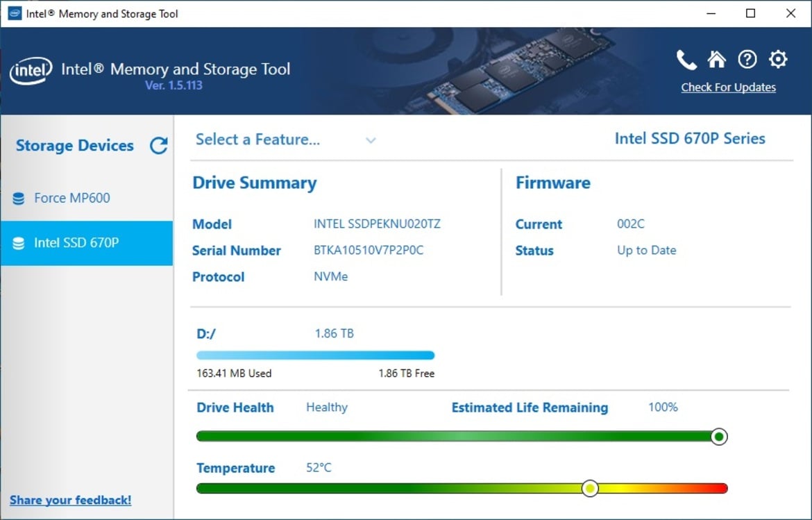Click the phone contact support icon
812x520 pixels.
click(686, 60)
